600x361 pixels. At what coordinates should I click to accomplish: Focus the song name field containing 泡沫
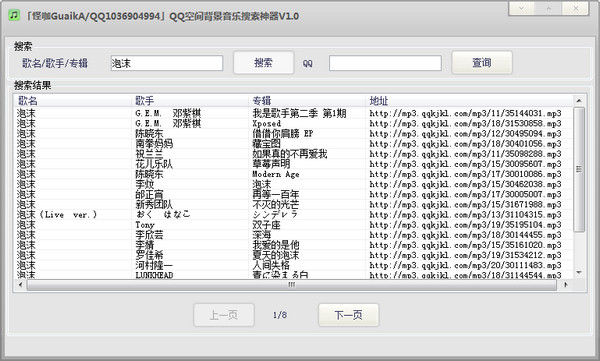coord(167,63)
